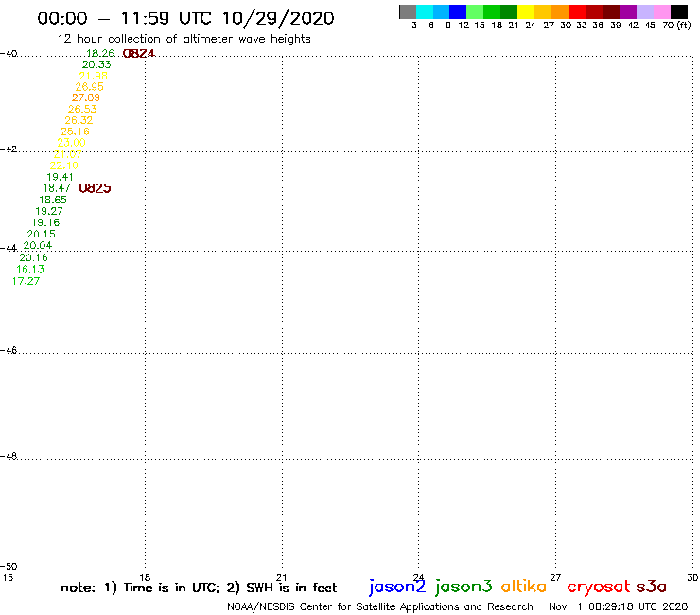Click the 17.27 wave height value
This screenshot has width=700, height=615.
point(26,281)
